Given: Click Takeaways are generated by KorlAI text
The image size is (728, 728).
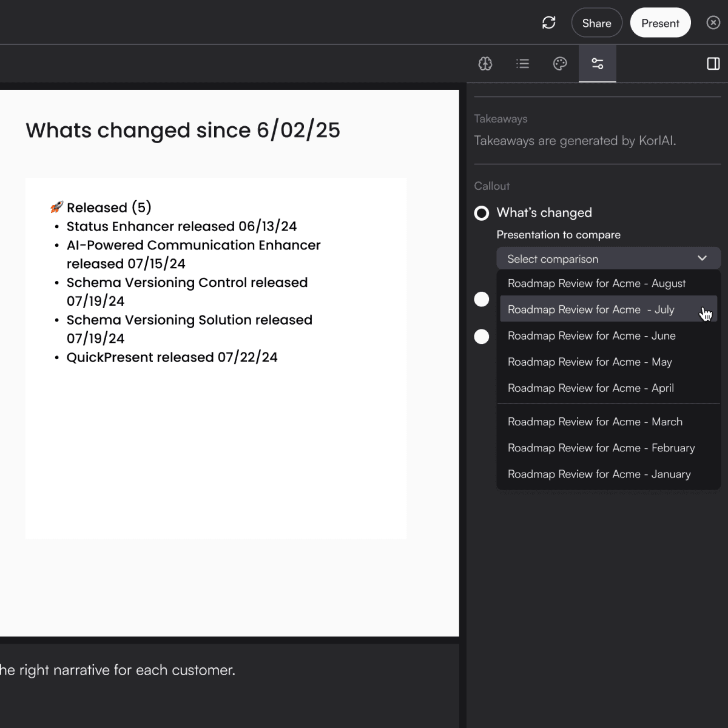Looking at the screenshot, I should tap(575, 141).
